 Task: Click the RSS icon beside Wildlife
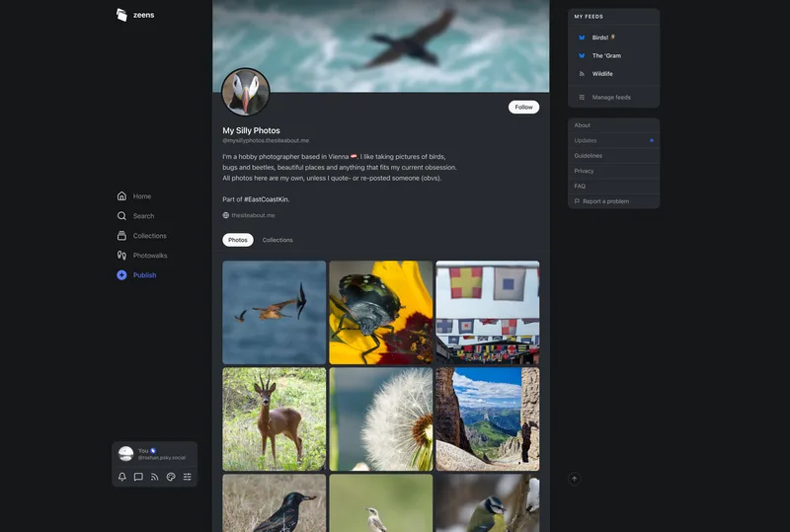582,74
